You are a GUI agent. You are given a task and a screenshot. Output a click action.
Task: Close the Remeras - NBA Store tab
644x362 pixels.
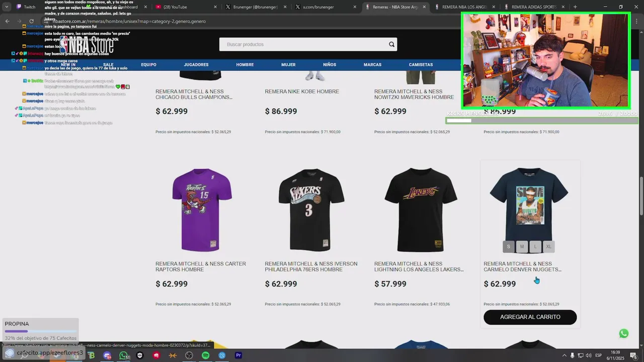coord(424,7)
